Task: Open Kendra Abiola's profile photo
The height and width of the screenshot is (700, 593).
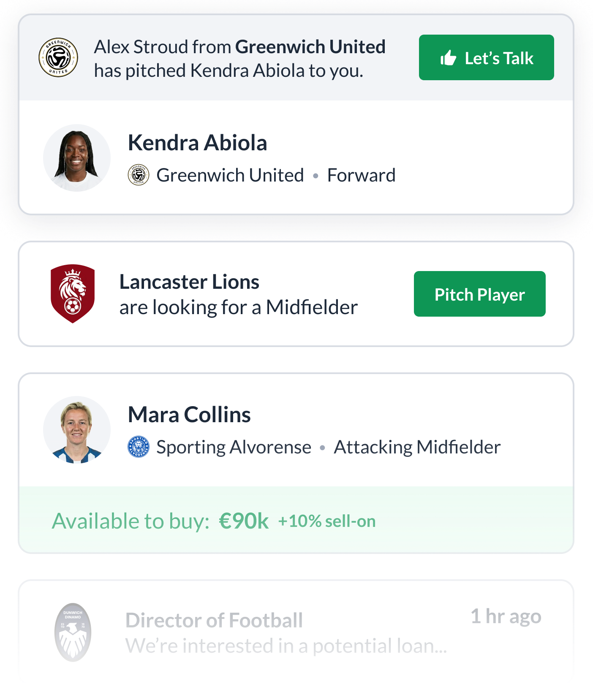Action: (x=77, y=158)
